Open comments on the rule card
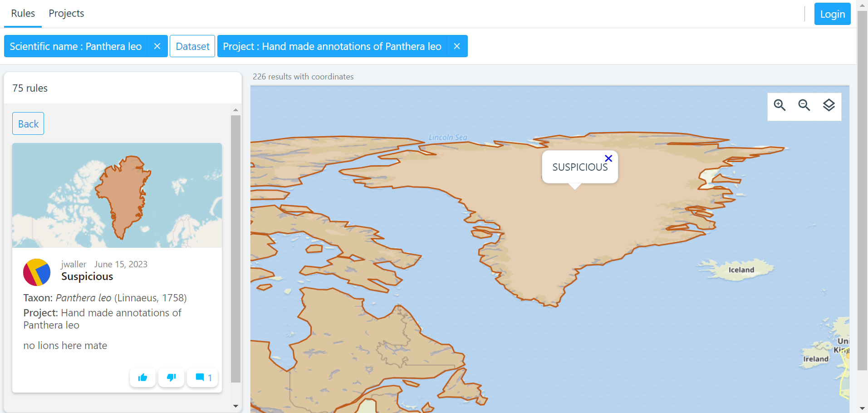This screenshot has width=868, height=413. point(203,378)
